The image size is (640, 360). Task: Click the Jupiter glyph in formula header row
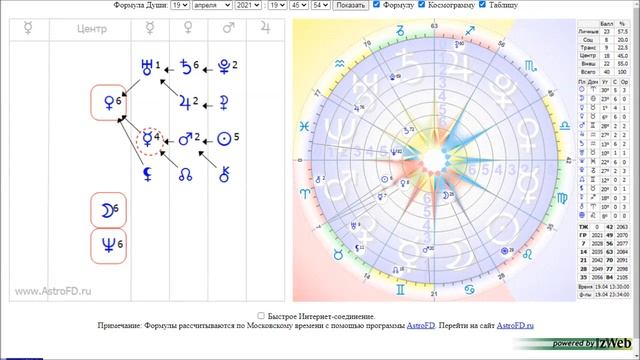click(265, 28)
